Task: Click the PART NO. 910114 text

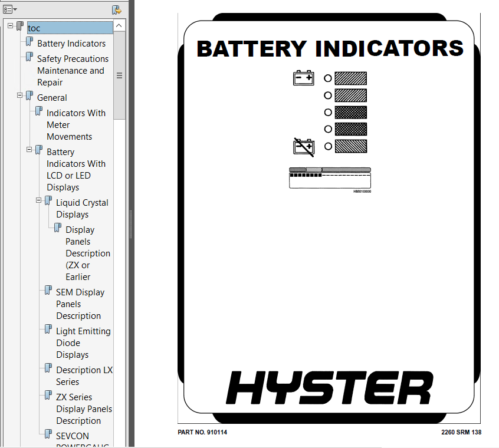Action: [202, 432]
